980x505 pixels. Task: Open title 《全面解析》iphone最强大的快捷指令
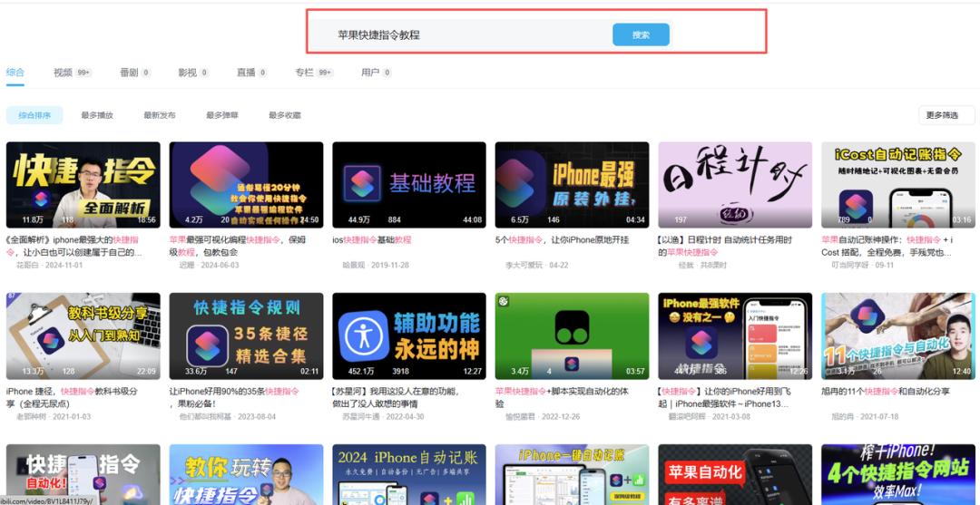point(73,246)
